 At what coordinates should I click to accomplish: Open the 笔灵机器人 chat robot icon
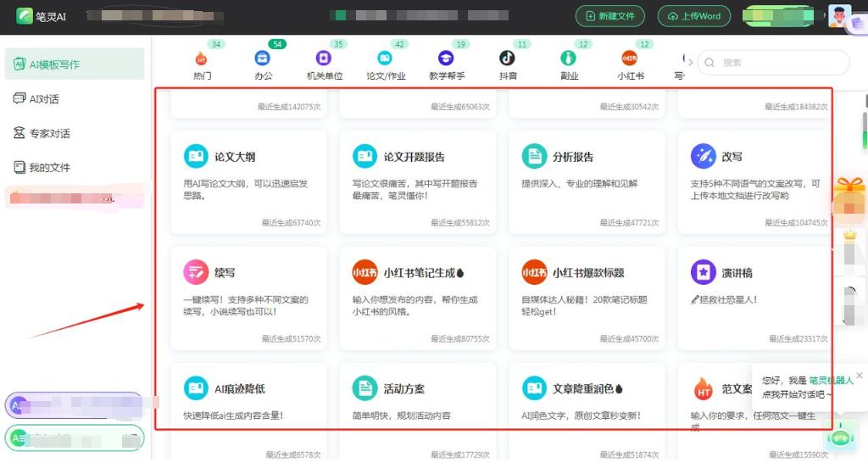coord(841,436)
